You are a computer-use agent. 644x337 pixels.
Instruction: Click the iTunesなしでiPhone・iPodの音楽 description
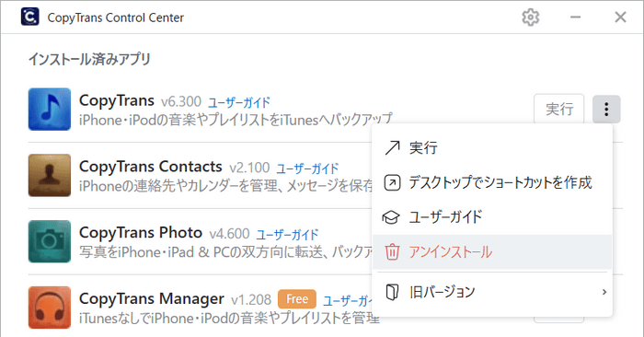229,318
